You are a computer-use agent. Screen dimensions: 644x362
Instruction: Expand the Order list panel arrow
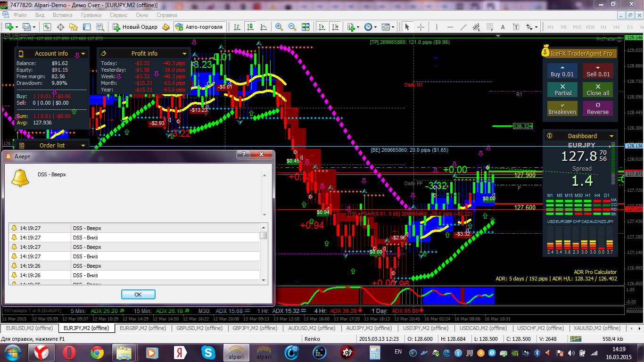tap(83, 146)
